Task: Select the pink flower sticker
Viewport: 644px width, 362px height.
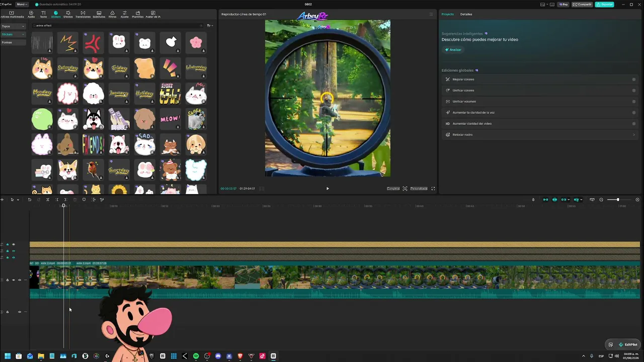Action: [x=196, y=43]
